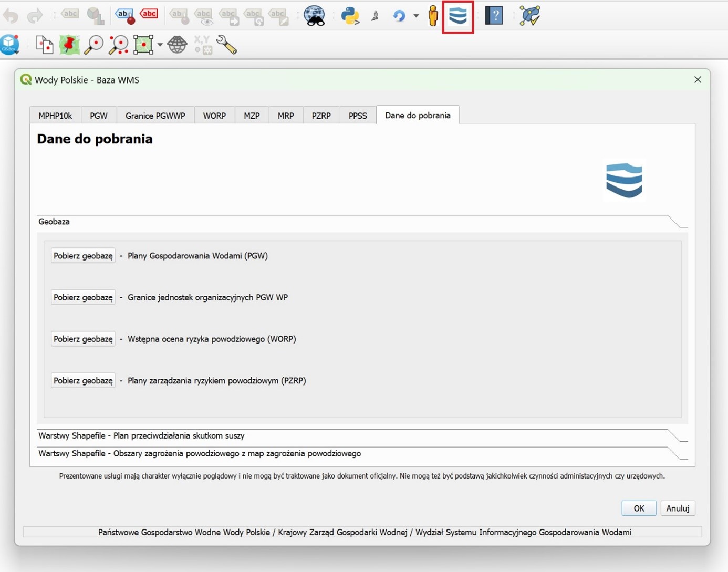Click the MetaSearch globe with binoculars icon
Image resolution: width=728 pixels, height=572 pixels.
(314, 16)
